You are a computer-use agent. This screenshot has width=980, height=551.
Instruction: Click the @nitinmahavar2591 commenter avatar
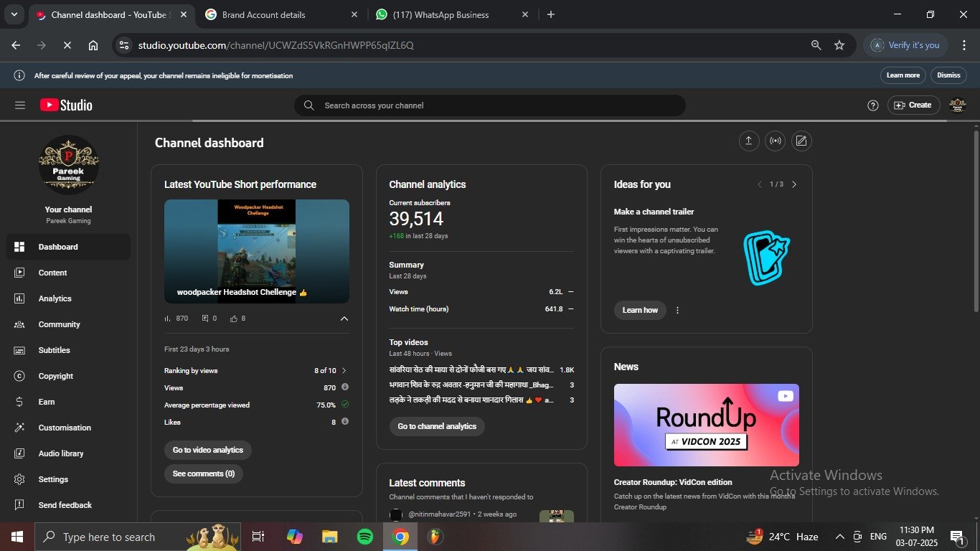pos(396,514)
